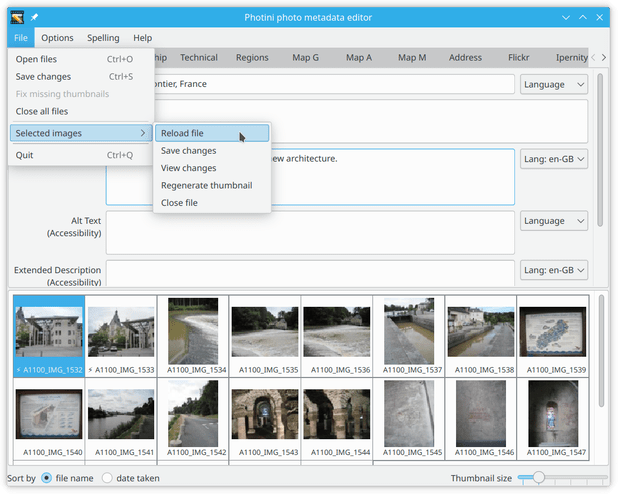Select sort by date taken radio
This screenshot has height=494, width=618.
[x=107, y=478]
